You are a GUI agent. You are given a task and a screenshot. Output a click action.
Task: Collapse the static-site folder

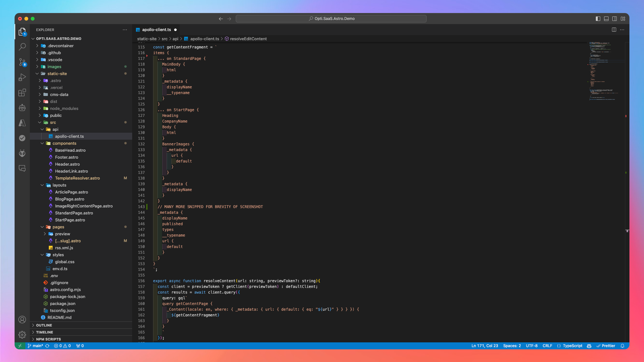click(x=57, y=73)
